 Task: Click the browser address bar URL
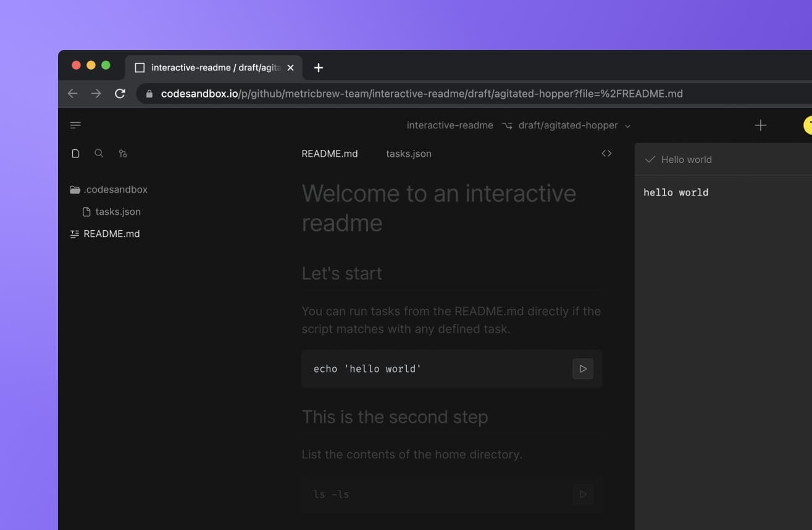422,93
